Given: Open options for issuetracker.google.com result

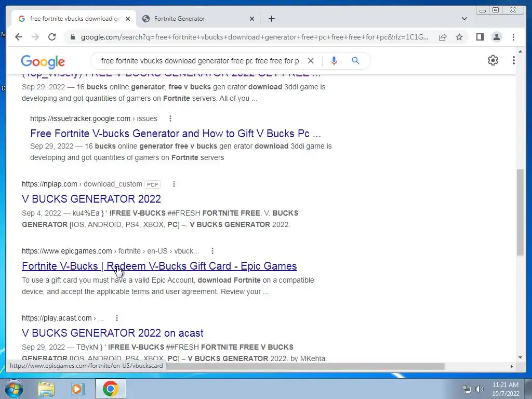Looking at the screenshot, I should (x=170, y=118).
